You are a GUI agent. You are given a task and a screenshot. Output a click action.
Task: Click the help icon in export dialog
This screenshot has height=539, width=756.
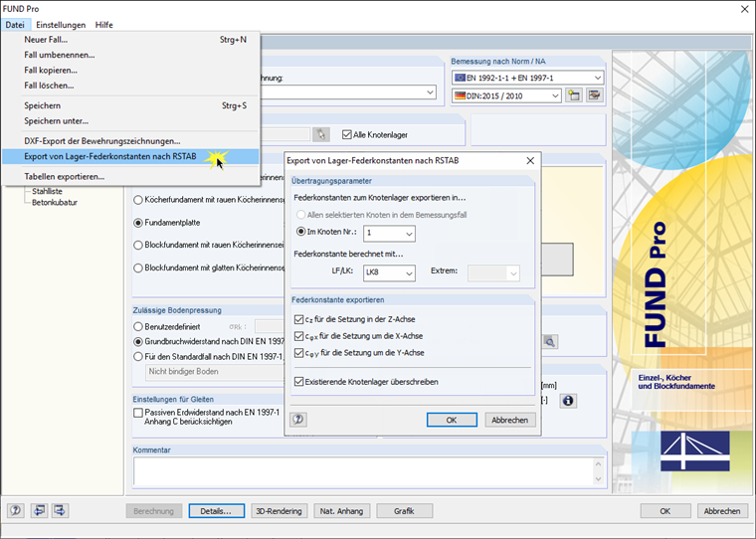tap(298, 420)
